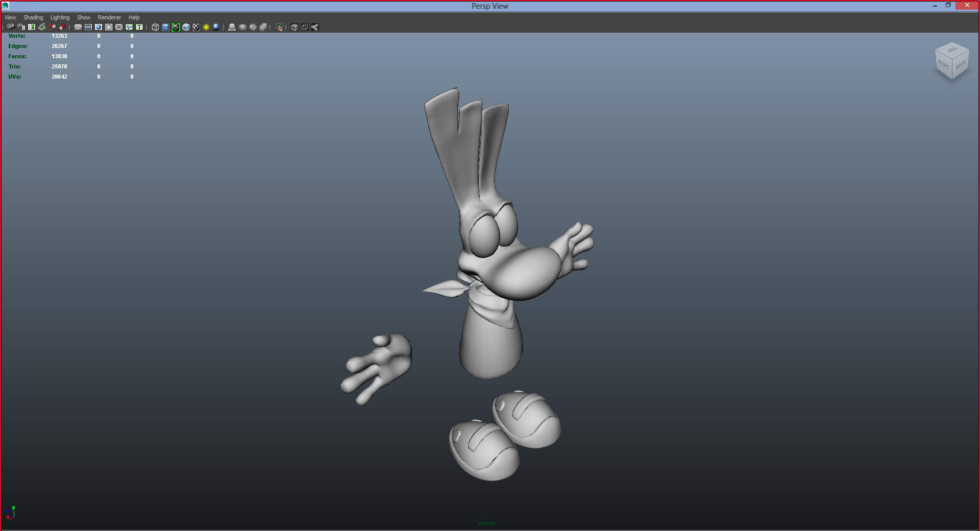Click the Edges count 26267
Viewport: 980px width, 531px height.
59,46
